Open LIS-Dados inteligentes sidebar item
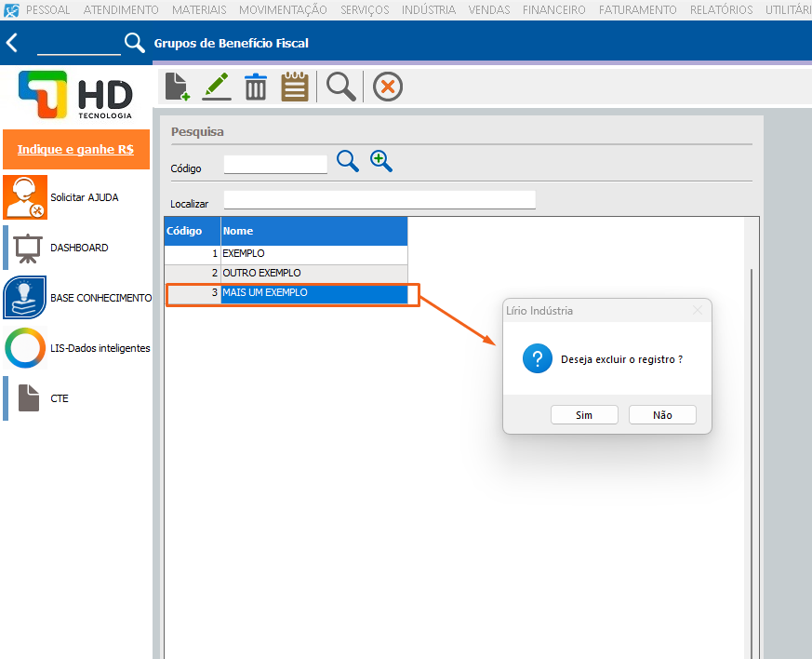This screenshot has width=812, height=659. [x=76, y=348]
